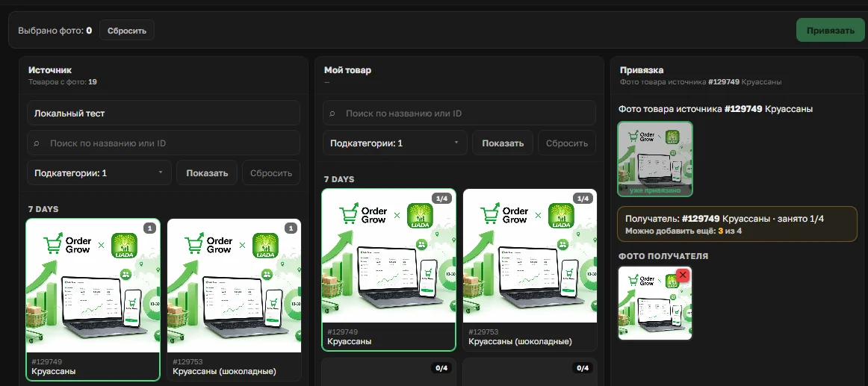Click Показать button in Мой товар panel
Image resolution: width=868 pixels, height=386 pixels.
pos(503,143)
